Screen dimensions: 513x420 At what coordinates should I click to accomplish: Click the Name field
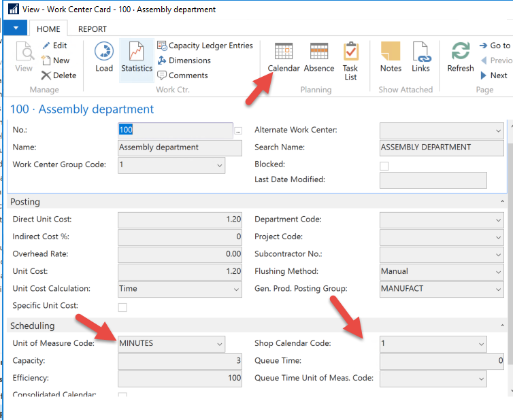tap(180, 148)
